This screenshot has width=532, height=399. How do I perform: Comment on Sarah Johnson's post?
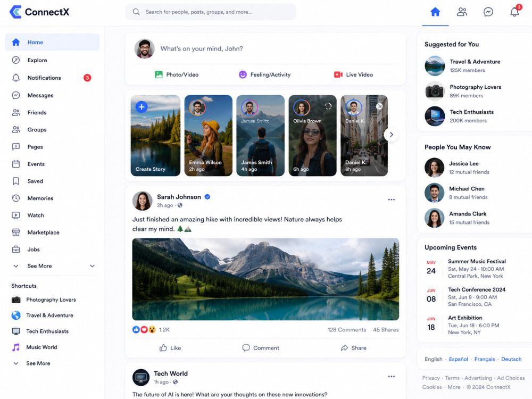[261, 348]
